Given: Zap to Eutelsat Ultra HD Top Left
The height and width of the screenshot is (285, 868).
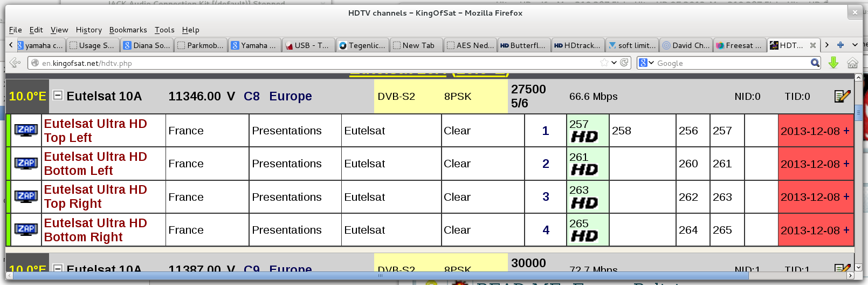Looking at the screenshot, I should pos(26,130).
